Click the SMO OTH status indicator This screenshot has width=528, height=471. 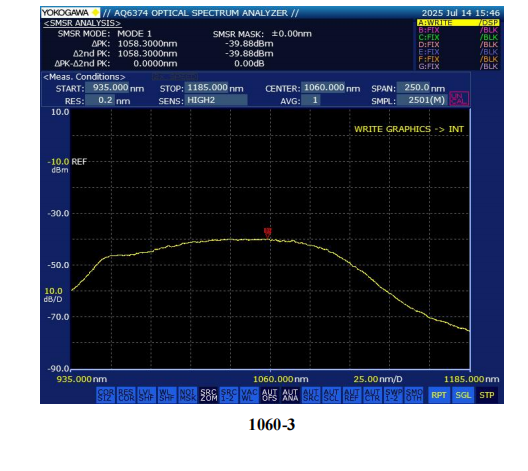click(414, 395)
